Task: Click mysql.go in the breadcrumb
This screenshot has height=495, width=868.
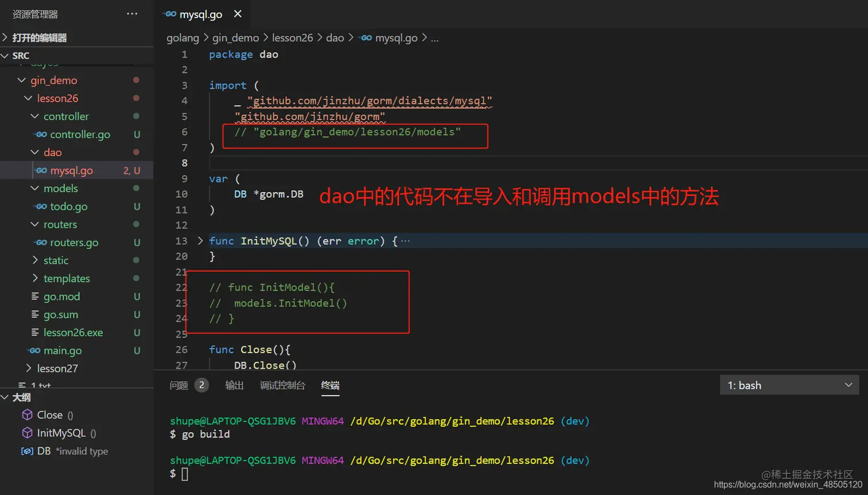Action: [x=396, y=38]
